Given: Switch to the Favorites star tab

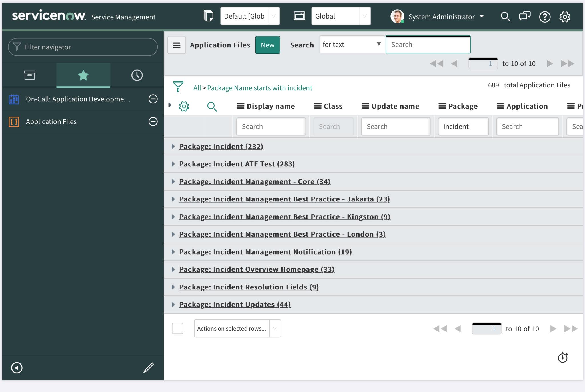Looking at the screenshot, I should (83, 75).
